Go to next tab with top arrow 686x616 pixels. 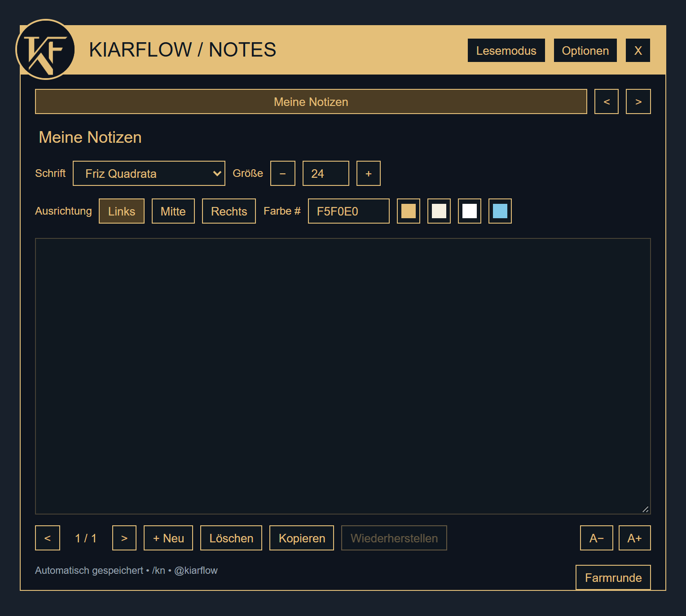pyautogui.click(x=638, y=101)
